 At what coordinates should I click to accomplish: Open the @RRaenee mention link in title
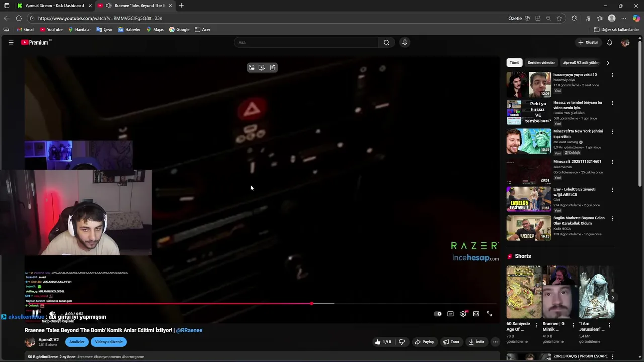click(189, 330)
